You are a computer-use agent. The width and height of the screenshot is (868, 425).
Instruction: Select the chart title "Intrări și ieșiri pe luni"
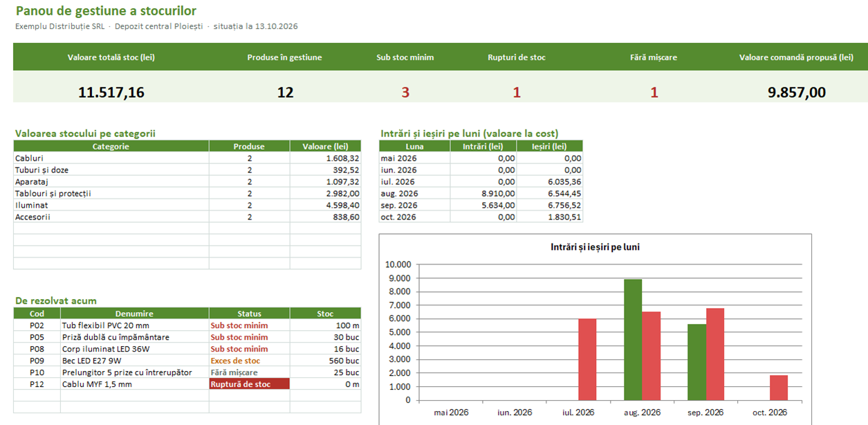click(x=595, y=246)
